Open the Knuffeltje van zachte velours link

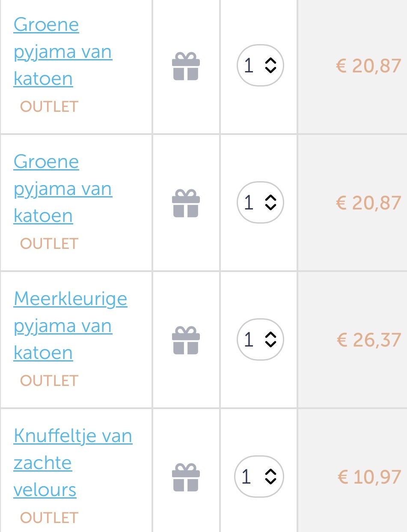pos(73,463)
